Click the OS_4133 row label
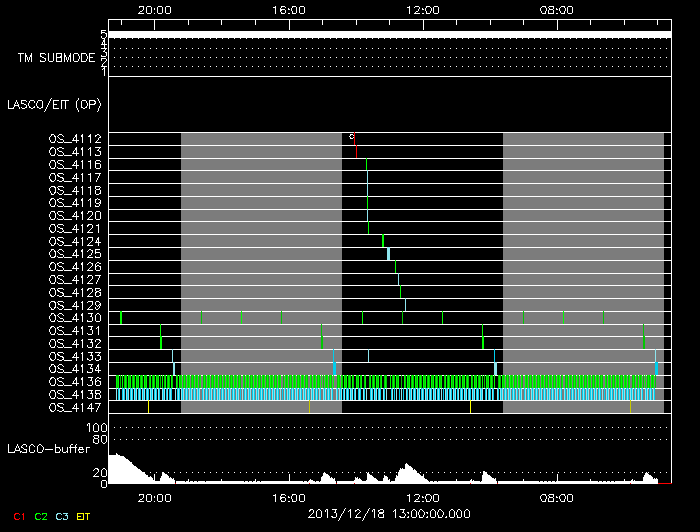 pyautogui.click(x=75, y=356)
